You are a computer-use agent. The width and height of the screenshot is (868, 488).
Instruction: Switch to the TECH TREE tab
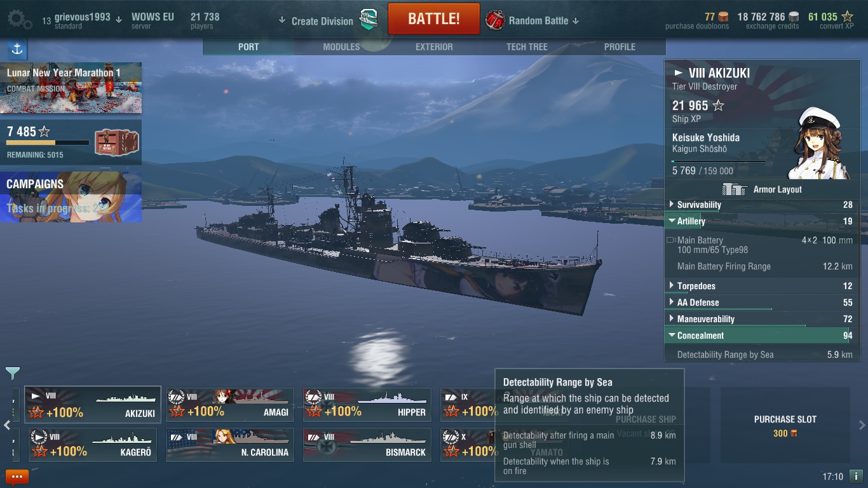pos(527,47)
